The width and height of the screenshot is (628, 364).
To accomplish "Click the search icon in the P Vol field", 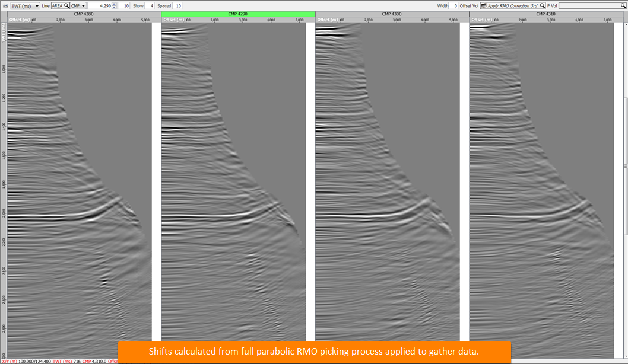I will [623, 5].
